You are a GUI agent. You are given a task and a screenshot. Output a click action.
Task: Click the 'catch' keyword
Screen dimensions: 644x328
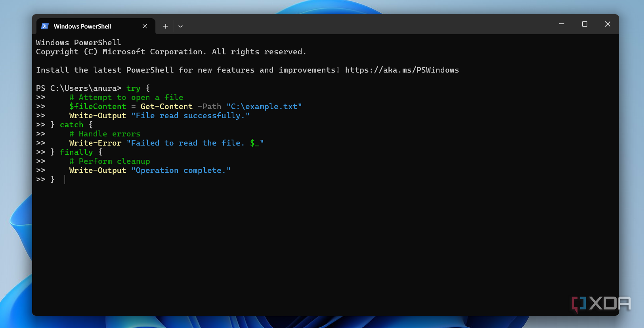click(72, 125)
